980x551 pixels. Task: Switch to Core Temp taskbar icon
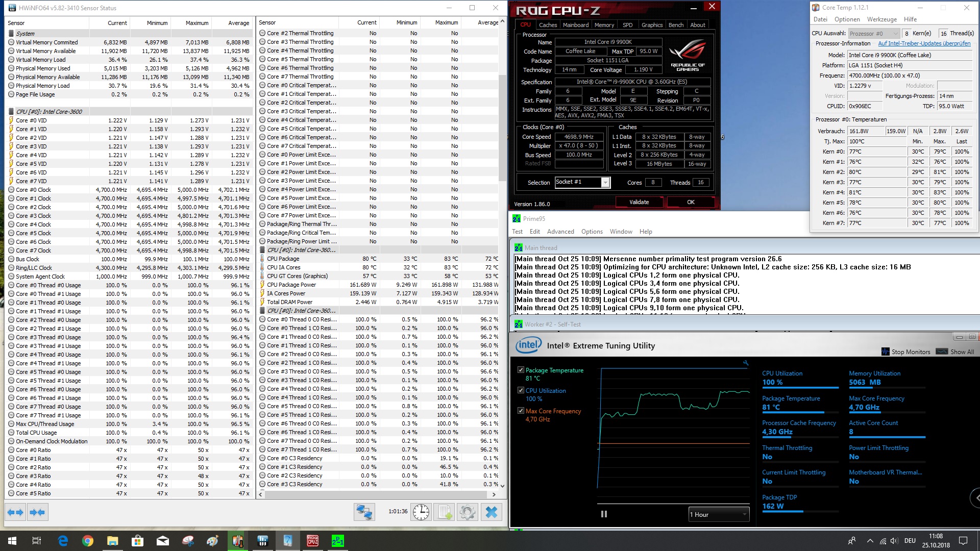[x=237, y=541]
